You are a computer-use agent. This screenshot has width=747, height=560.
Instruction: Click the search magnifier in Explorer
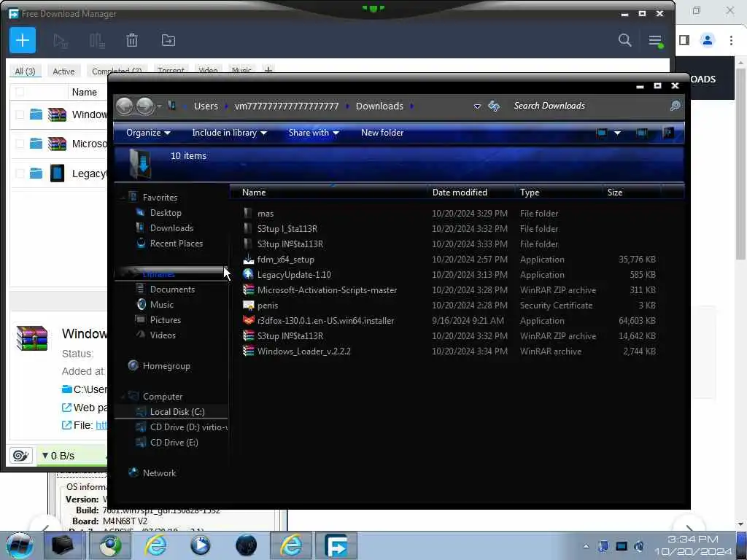tap(675, 106)
